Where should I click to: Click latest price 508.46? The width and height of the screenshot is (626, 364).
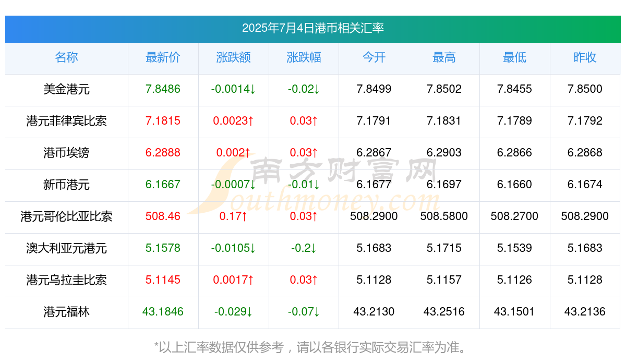pyautogui.click(x=163, y=216)
